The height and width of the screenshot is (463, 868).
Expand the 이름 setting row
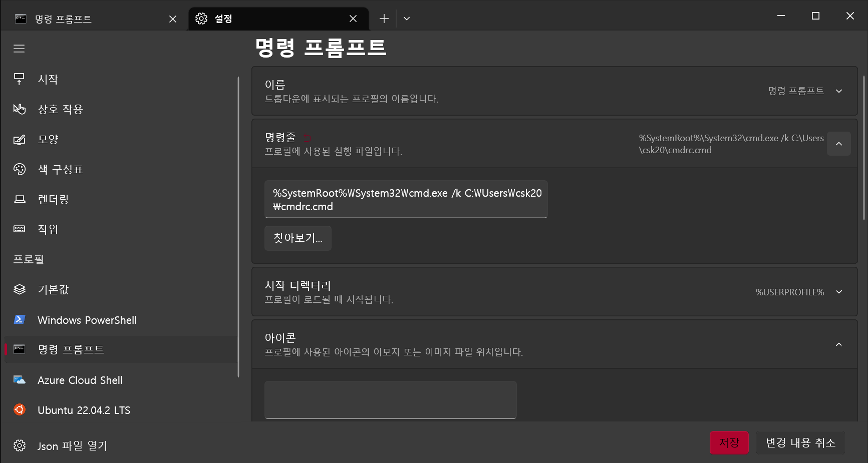tap(554, 91)
